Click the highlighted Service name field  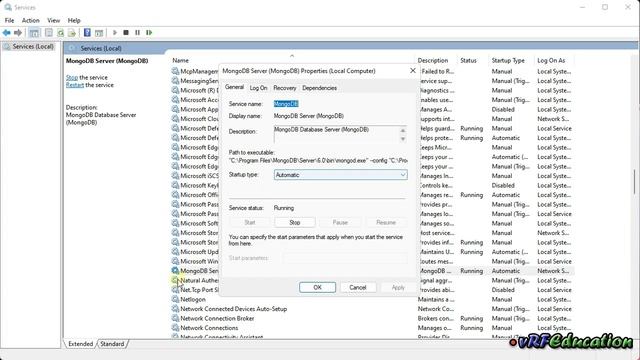(x=286, y=104)
